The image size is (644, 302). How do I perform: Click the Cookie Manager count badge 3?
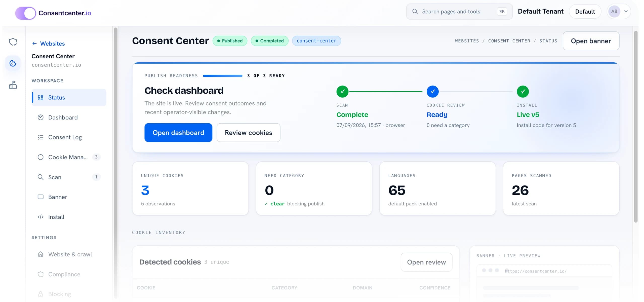[x=96, y=157]
